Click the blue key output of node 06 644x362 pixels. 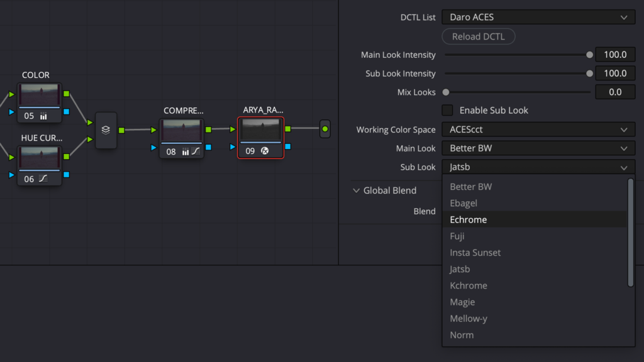[66, 174]
